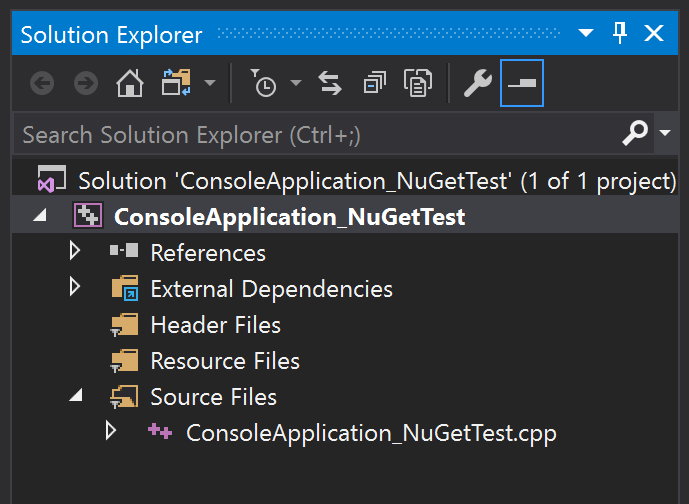Image resolution: width=689 pixels, height=504 pixels.
Task: Select ConsoleApplication_NuGetTest.cpp file
Action: (370, 433)
